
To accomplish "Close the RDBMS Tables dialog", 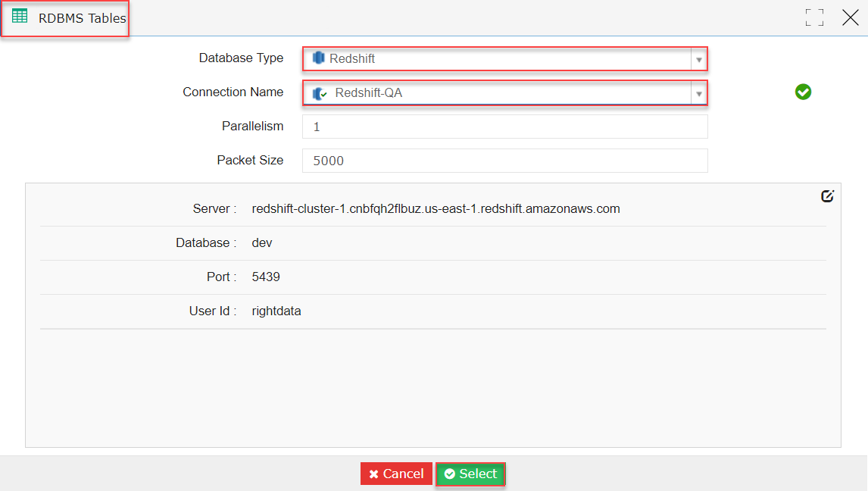I will 851,17.
